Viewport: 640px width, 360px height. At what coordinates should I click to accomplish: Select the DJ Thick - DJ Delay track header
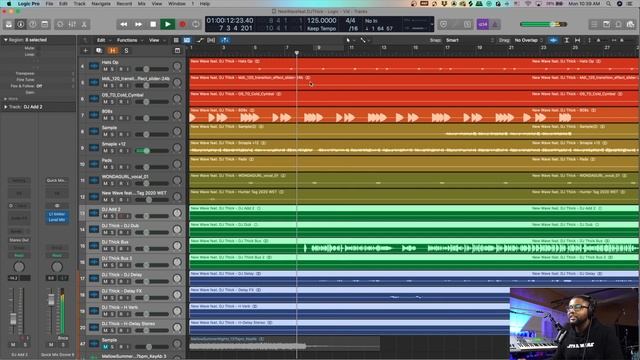pos(132,278)
